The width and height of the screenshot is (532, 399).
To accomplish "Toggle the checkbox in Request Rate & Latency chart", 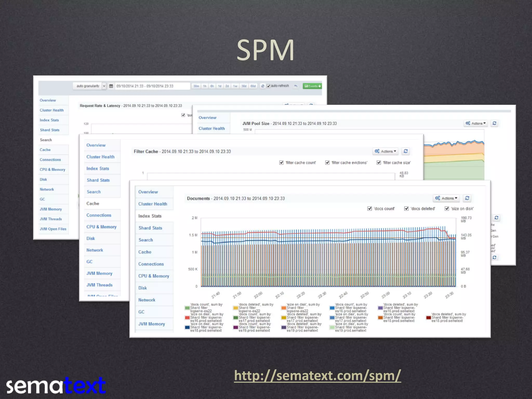I will point(183,115).
